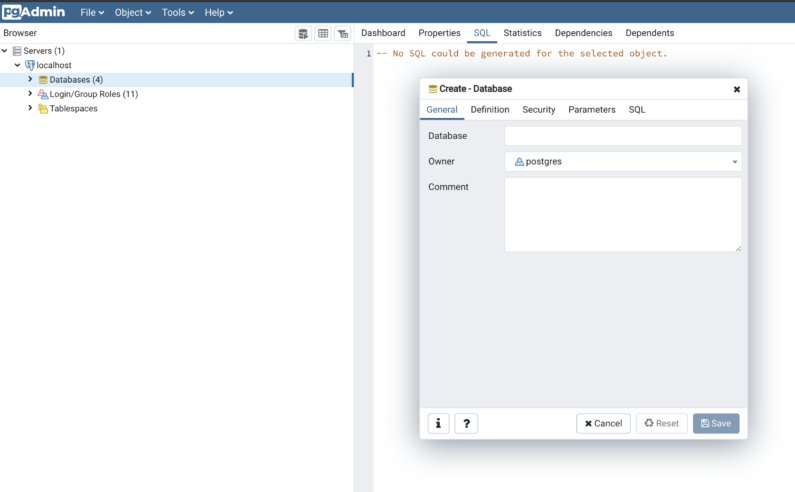
Task: Switch to the Dependencies tab
Action: (x=584, y=33)
